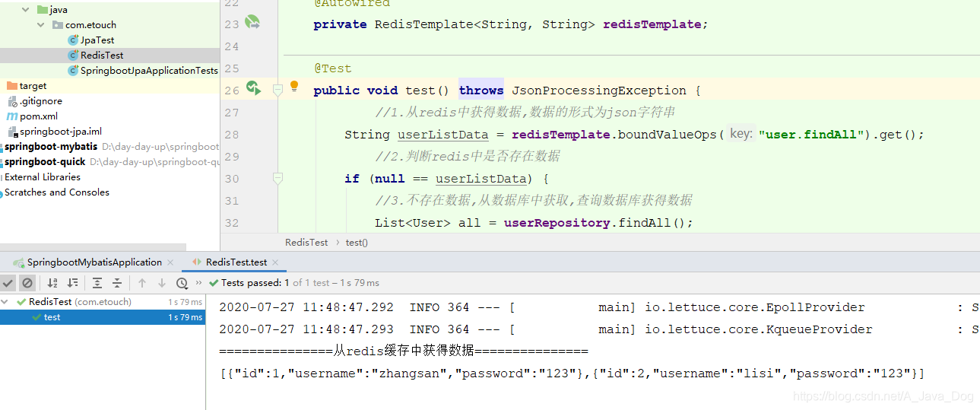The image size is (980, 410).
Task: Select Scratches and Consoles node
Action: 57,192
